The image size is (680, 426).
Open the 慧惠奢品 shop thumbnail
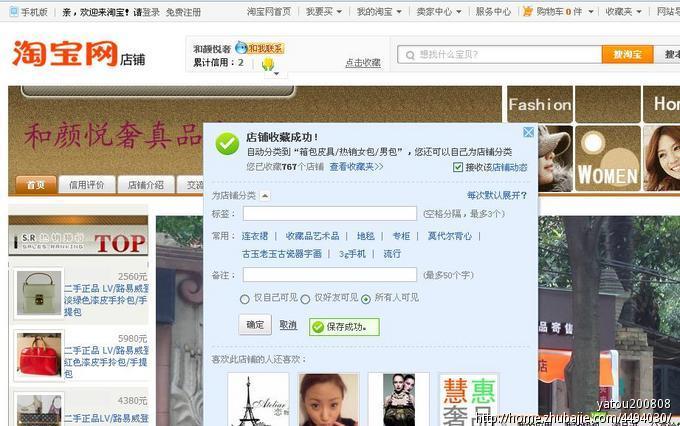pos(469,400)
